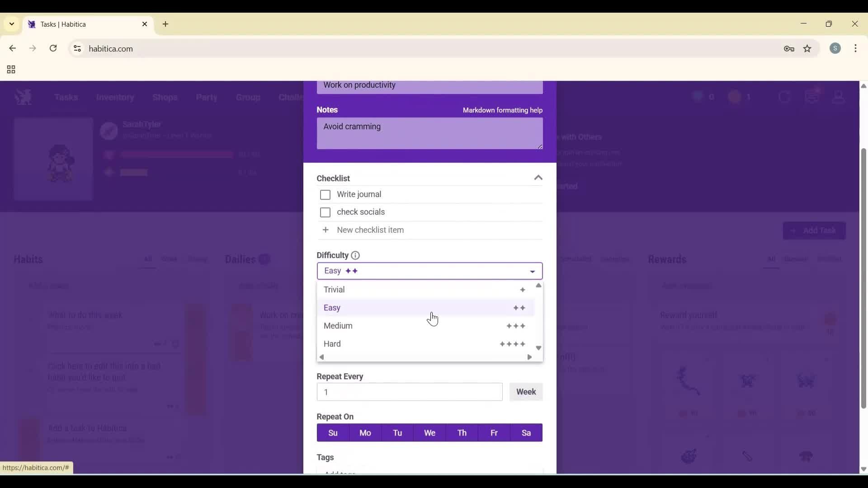868x488 pixels.
Task: Open the Week frequency dropdown
Action: tap(526, 392)
